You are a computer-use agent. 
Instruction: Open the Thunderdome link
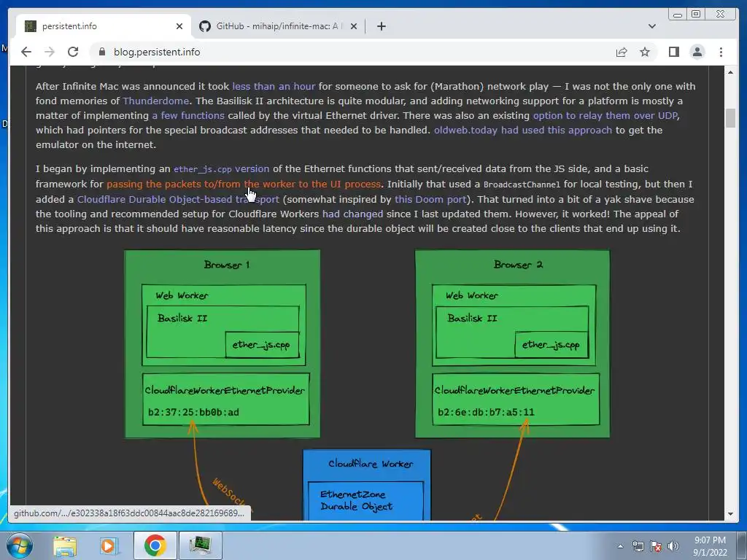coord(156,101)
